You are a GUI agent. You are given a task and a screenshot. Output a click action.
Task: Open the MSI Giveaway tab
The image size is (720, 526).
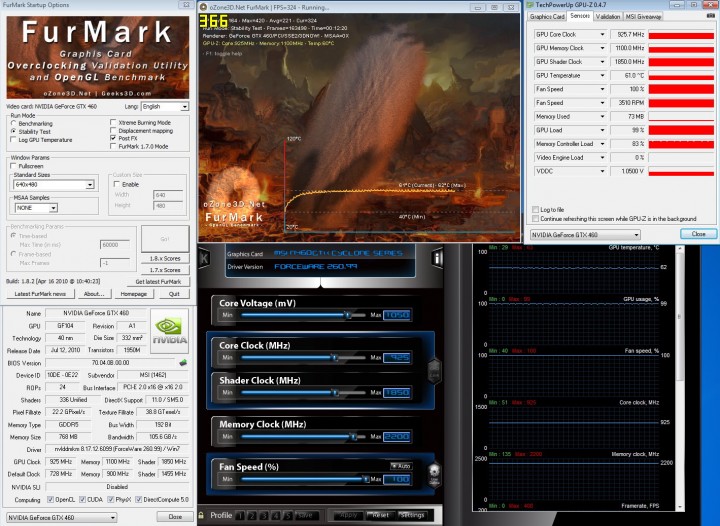[x=643, y=17]
